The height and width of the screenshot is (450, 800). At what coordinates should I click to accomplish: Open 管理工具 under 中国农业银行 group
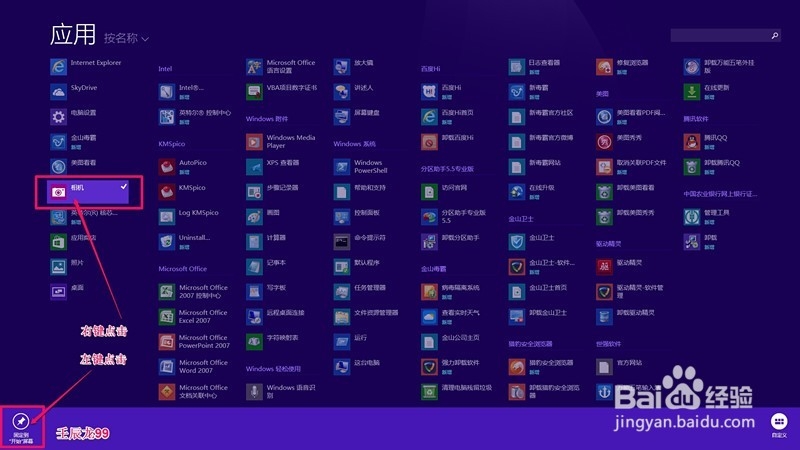tap(707, 216)
